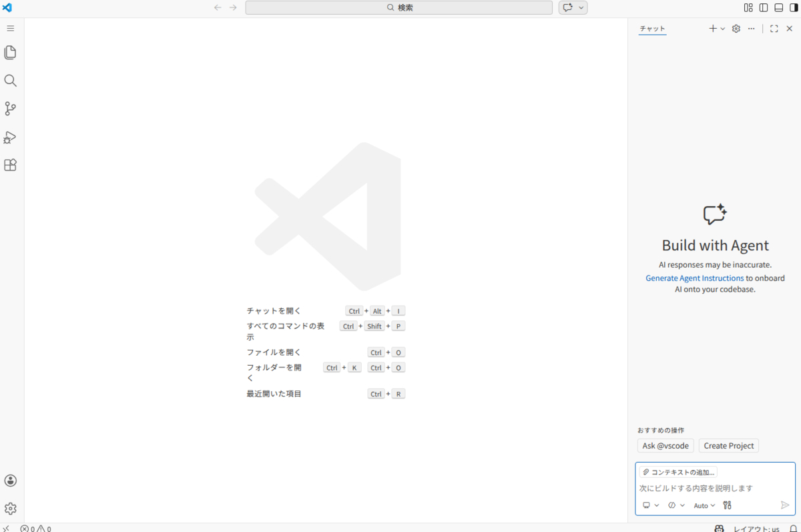
Task: Click the コンテキストの追加 button
Action: (x=678, y=472)
